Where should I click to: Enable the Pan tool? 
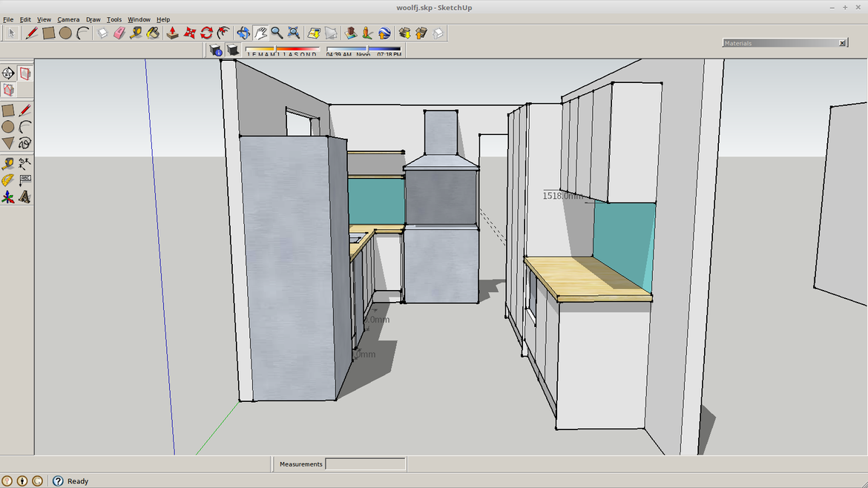tap(260, 33)
